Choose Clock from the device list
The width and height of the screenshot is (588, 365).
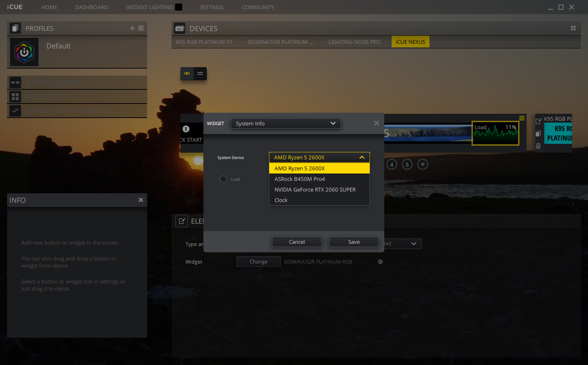319,200
